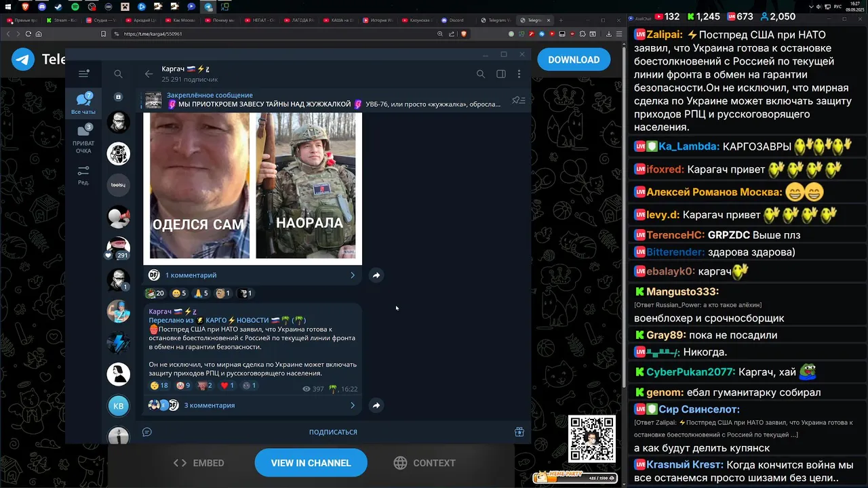Forward the ОДЕЛСЯ САМ meme post
The width and height of the screenshot is (868, 488).
coord(376,275)
